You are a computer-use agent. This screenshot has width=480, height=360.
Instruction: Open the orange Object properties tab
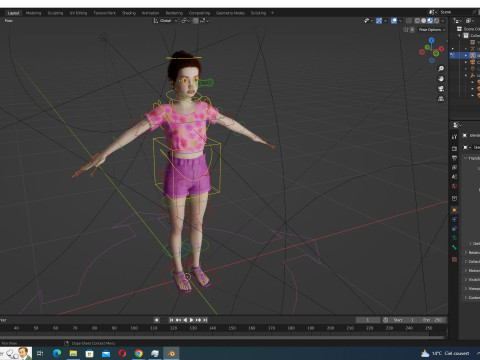click(454, 210)
